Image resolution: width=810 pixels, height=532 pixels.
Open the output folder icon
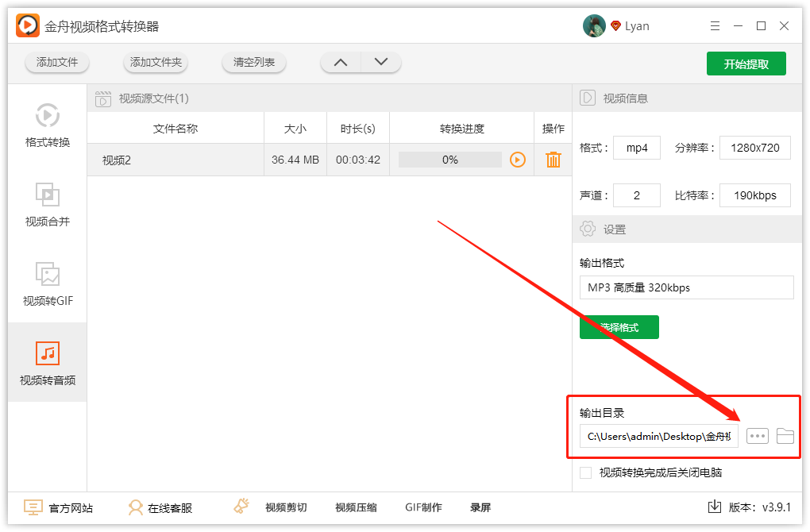(x=785, y=436)
